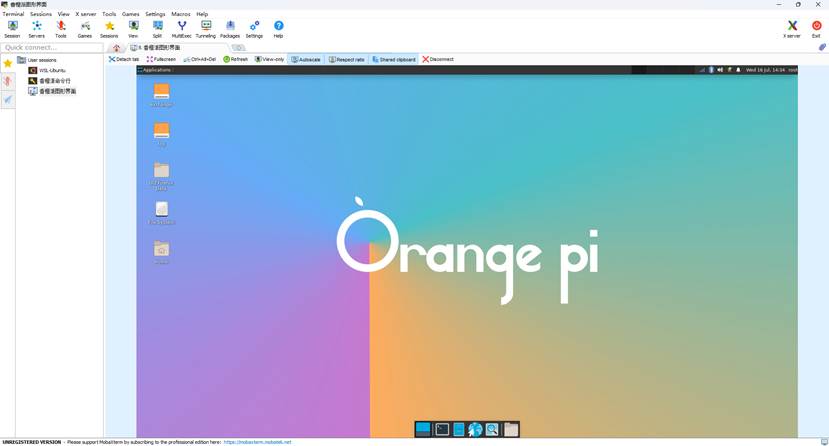Click the Packages toolbar icon
This screenshot has height=446, width=829.
pos(230,29)
